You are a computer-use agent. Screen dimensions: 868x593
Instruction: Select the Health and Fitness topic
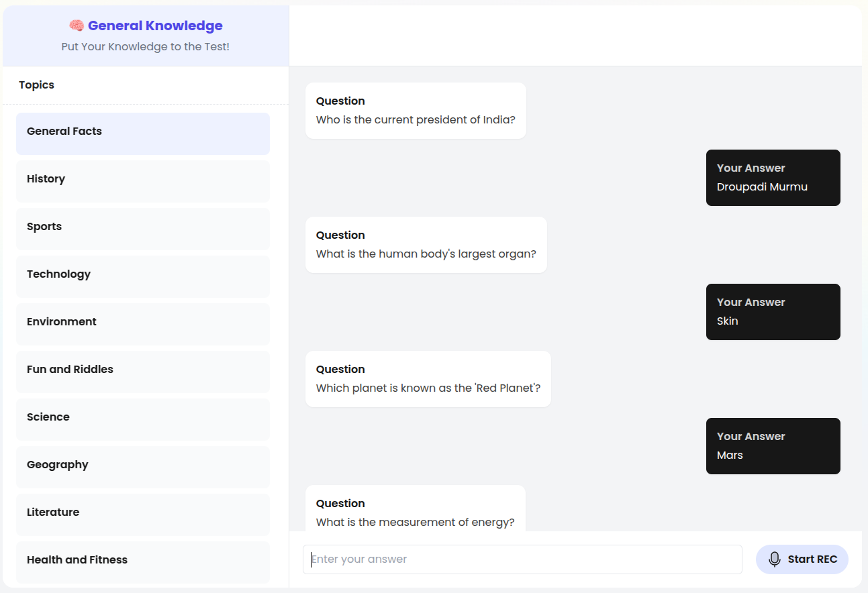click(143, 562)
